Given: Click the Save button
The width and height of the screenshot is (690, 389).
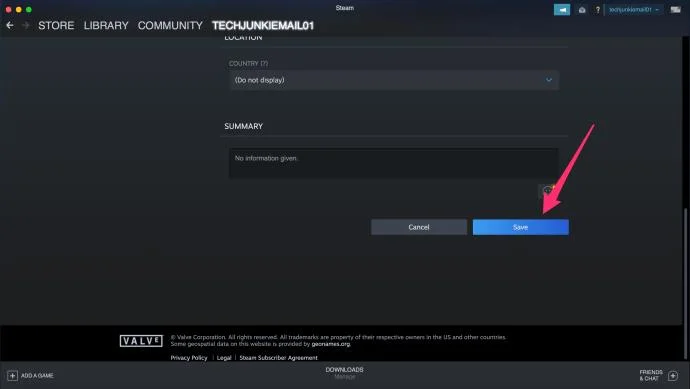Looking at the screenshot, I should pos(521,227).
